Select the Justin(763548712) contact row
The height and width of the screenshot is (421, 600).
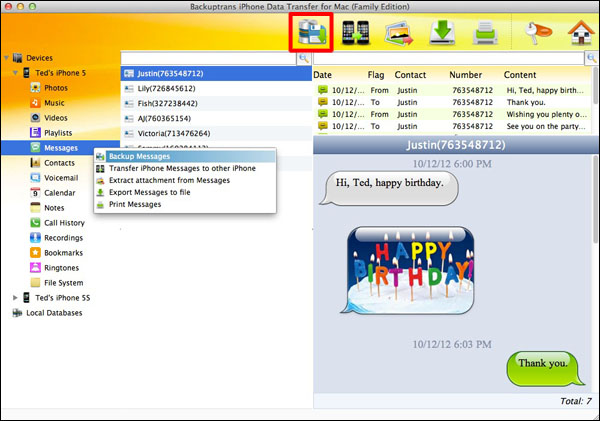(217, 73)
